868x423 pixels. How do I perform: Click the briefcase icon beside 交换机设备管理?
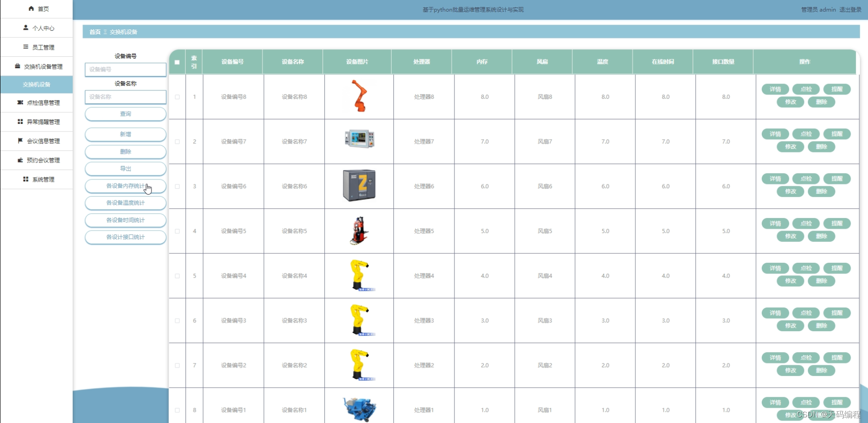(17, 66)
